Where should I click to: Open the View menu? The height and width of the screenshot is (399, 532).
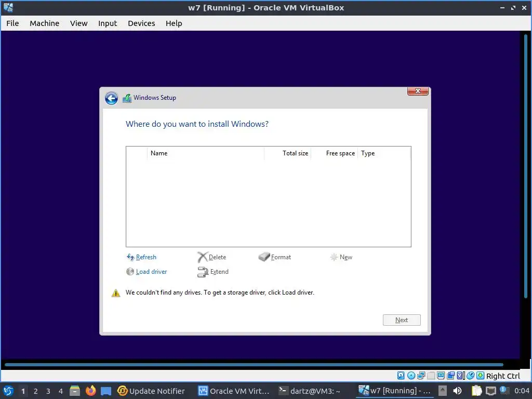click(x=79, y=23)
